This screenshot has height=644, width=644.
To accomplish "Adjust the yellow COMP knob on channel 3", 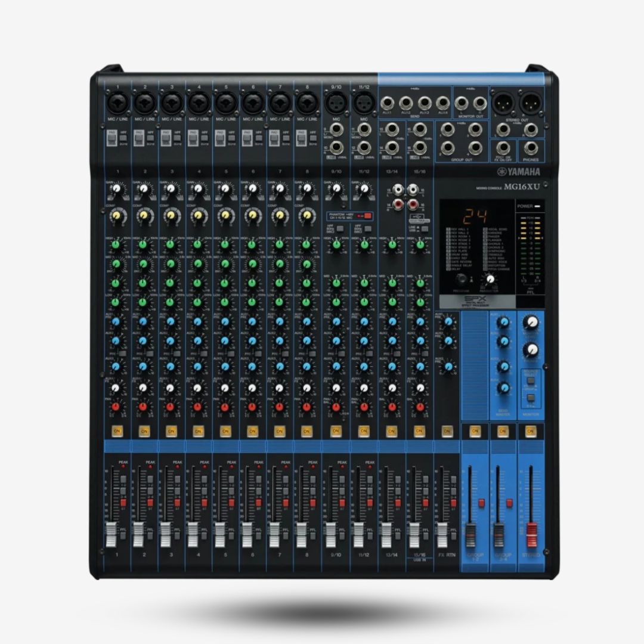I will pos(171,216).
